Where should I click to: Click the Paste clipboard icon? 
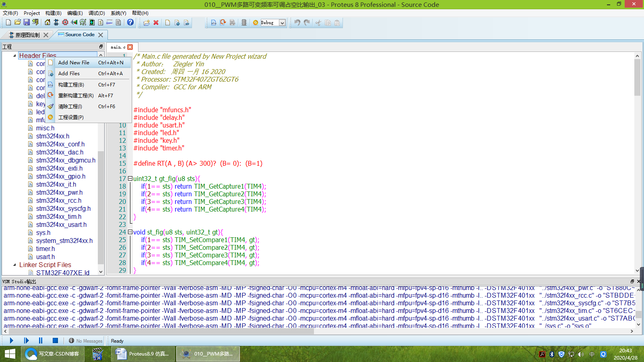click(337, 23)
